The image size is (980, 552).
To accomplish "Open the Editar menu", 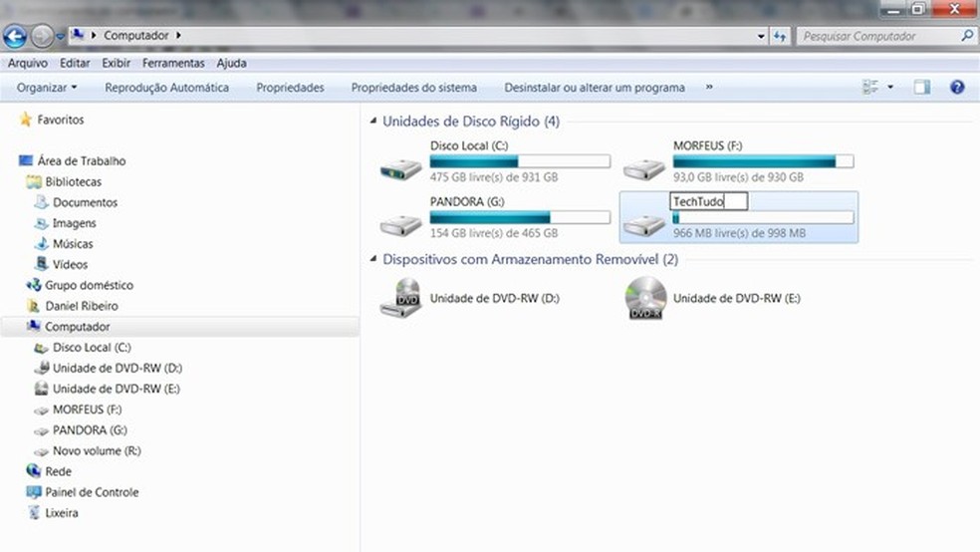I will tap(75, 63).
